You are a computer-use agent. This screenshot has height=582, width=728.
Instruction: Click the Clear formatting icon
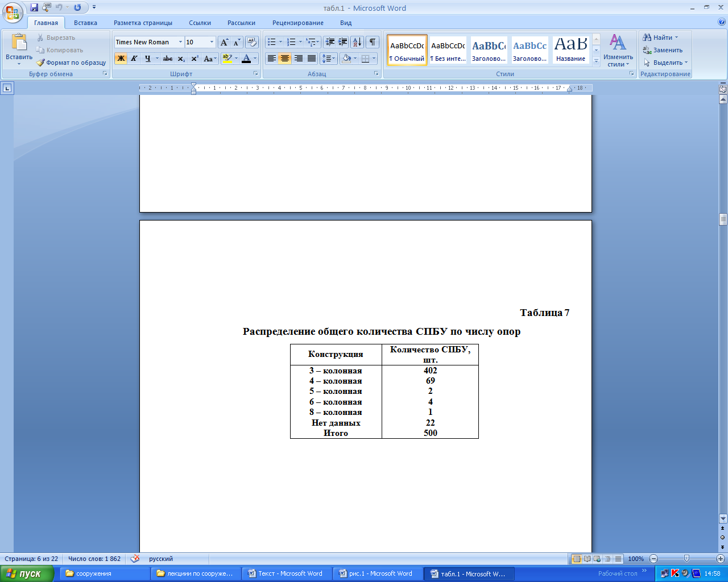[x=252, y=42]
